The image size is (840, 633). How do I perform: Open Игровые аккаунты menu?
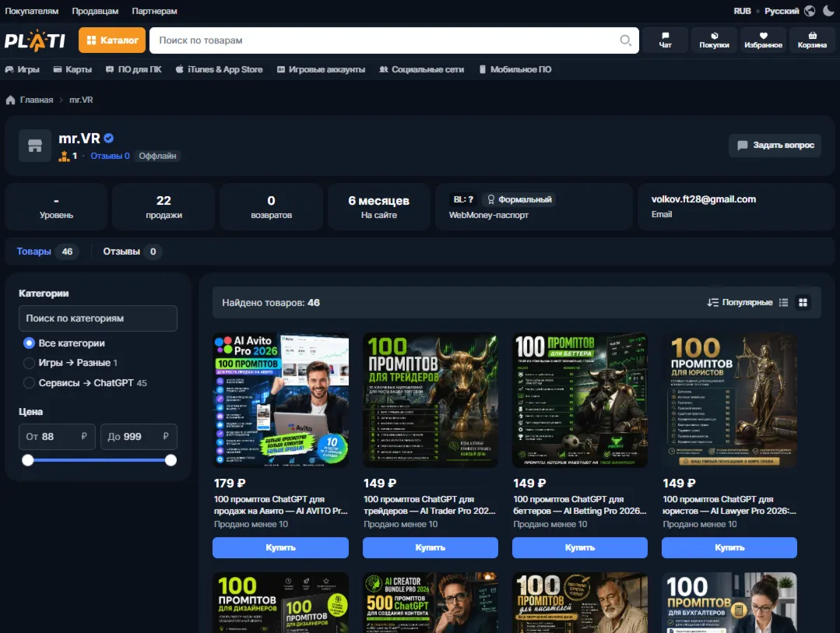pyautogui.click(x=321, y=69)
